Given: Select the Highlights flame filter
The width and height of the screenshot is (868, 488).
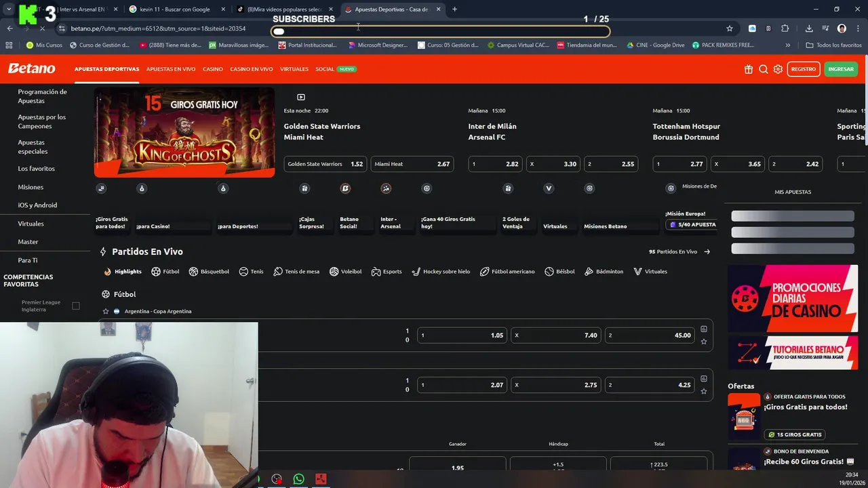Looking at the screenshot, I should pos(123,271).
